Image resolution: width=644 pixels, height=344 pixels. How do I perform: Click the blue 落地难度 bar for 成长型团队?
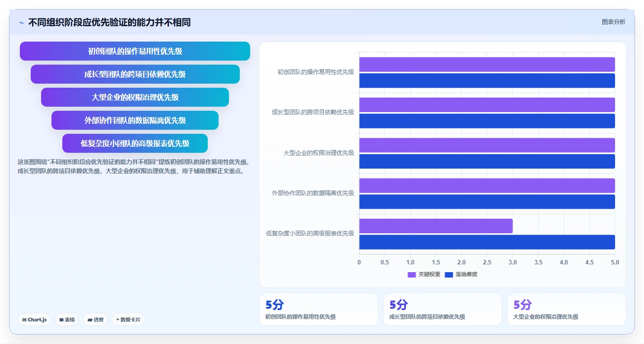[487, 121]
